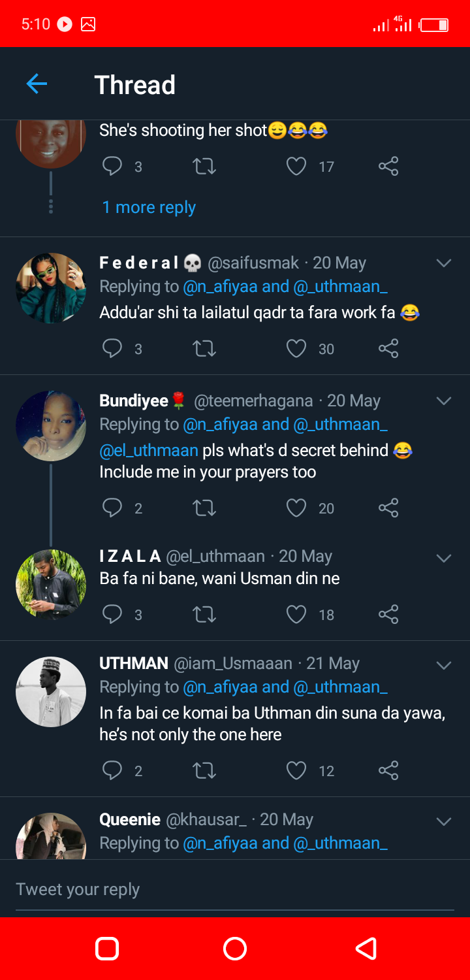Open options chevron on Bundiyee tweet
The image size is (470, 980).
(444, 401)
